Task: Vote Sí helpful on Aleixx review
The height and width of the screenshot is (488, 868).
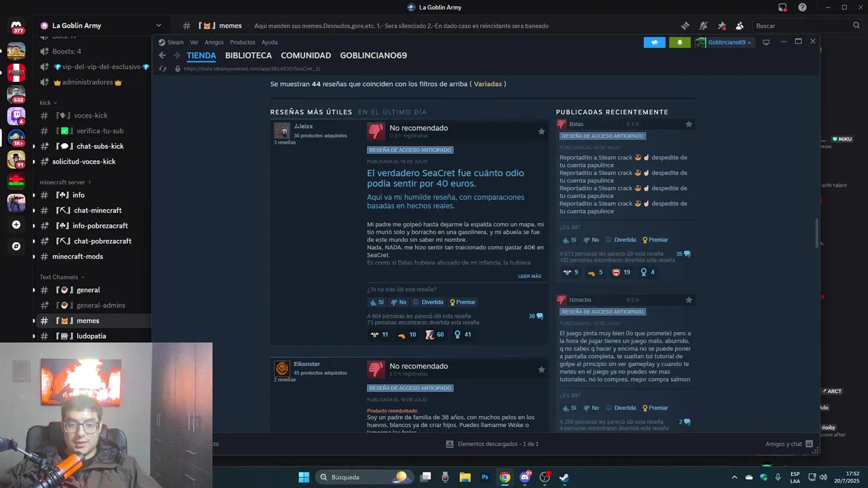Action: (x=377, y=302)
